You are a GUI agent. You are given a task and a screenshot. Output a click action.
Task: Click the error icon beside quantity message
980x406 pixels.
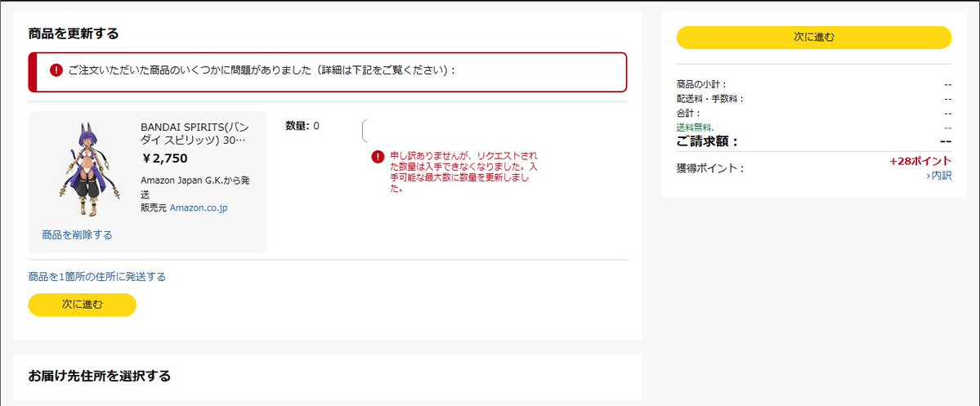pos(378,157)
